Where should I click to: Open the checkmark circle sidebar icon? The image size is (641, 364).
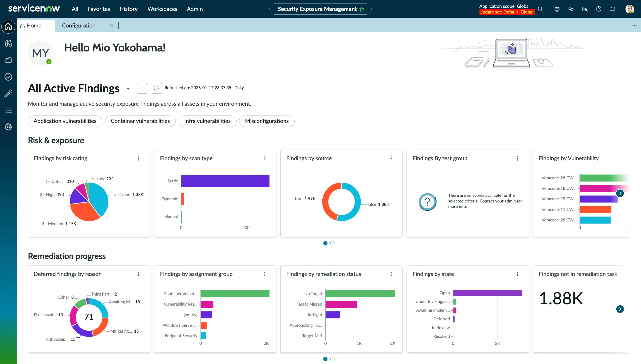click(8, 77)
